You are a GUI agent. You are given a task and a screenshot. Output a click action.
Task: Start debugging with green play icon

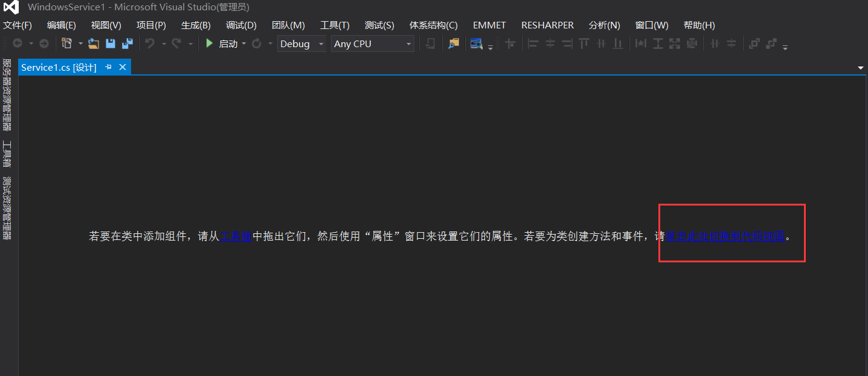point(209,44)
